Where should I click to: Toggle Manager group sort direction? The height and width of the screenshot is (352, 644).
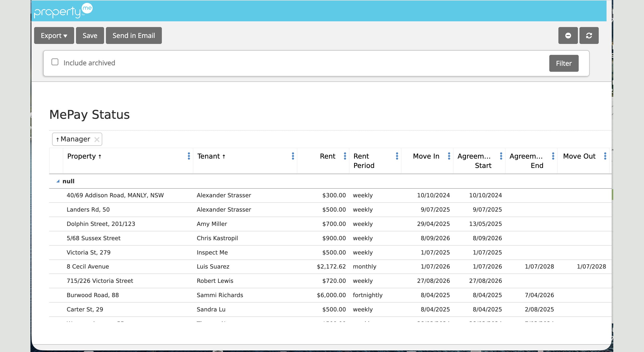(73, 139)
